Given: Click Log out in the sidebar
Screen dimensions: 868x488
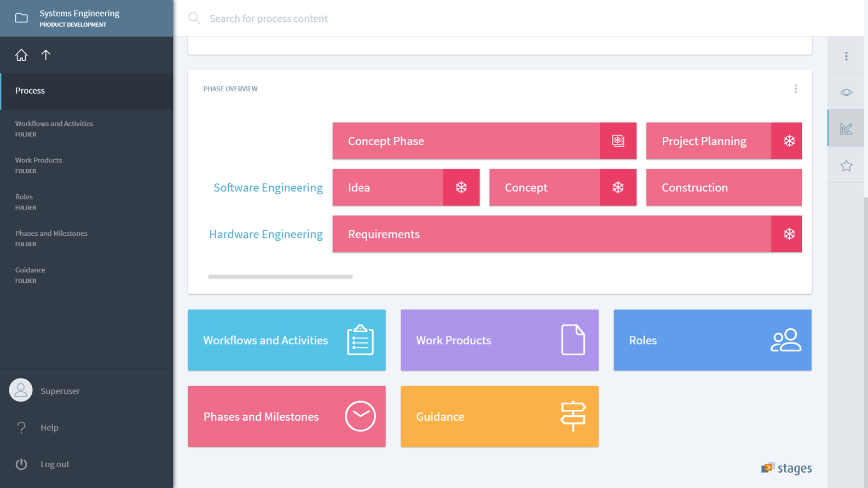Looking at the screenshot, I should coord(55,464).
